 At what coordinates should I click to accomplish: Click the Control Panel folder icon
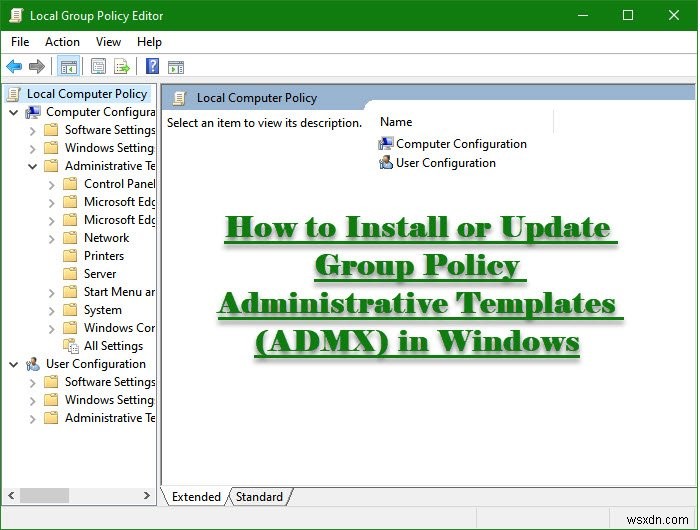(x=70, y=184)
